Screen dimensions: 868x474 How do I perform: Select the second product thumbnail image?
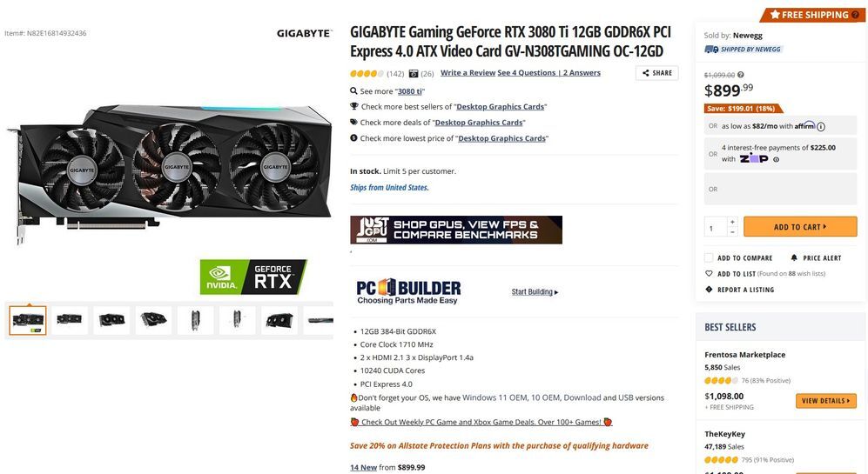point(69,320)
